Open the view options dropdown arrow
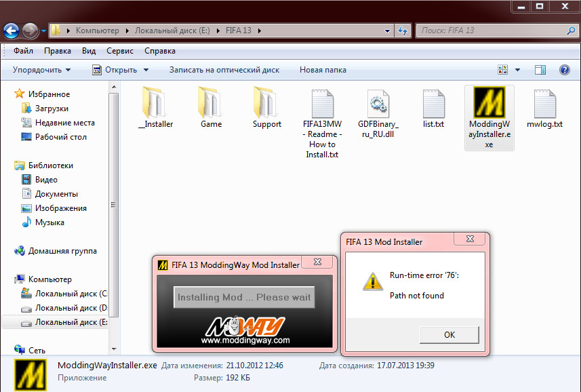This screenshot has height=392, width=581. tap(518, 70)
